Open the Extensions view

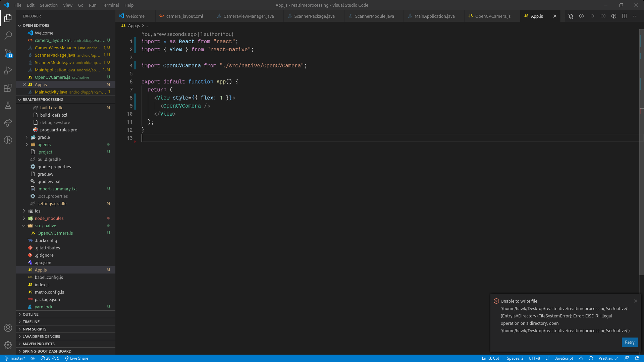[x=8, y=88]
